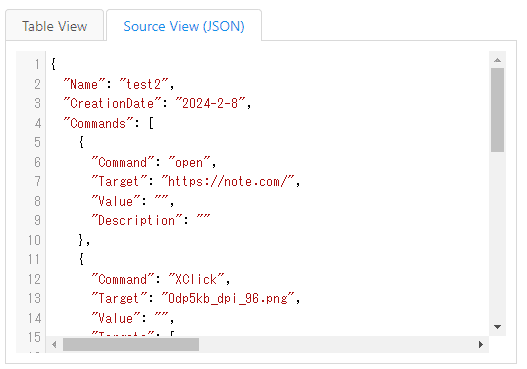Screen dimensions: 527x369
Task: Click on the "2024-2-8" creation date value
Action: click(210, 103)
